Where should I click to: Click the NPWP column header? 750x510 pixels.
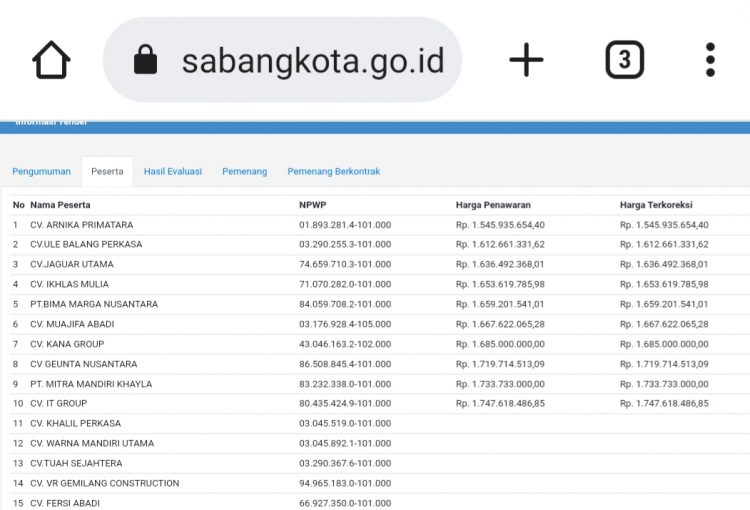312,205
